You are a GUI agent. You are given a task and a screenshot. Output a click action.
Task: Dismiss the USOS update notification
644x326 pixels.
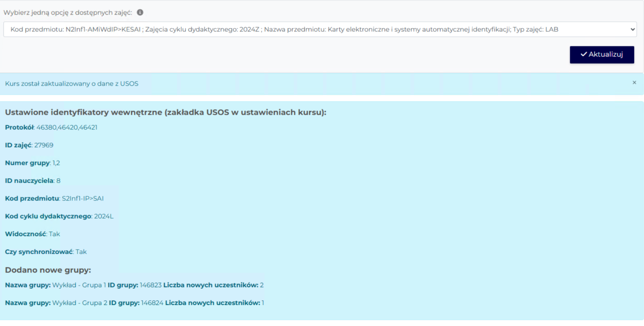coord(634,82)
